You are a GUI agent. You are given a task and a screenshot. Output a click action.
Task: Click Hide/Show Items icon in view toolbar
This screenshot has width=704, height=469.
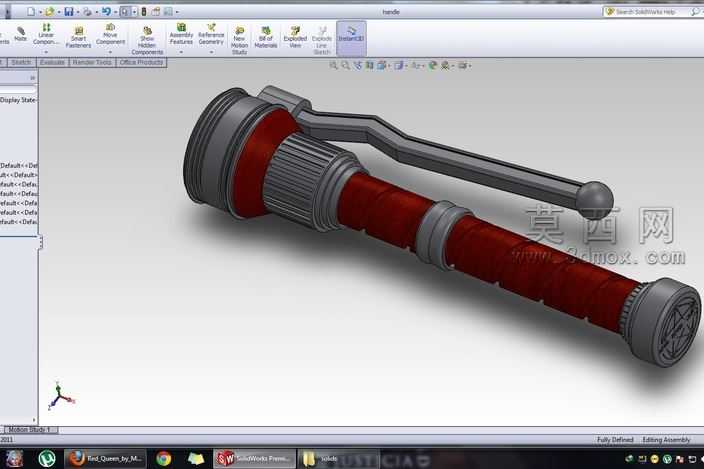click(x=416, y=66)
